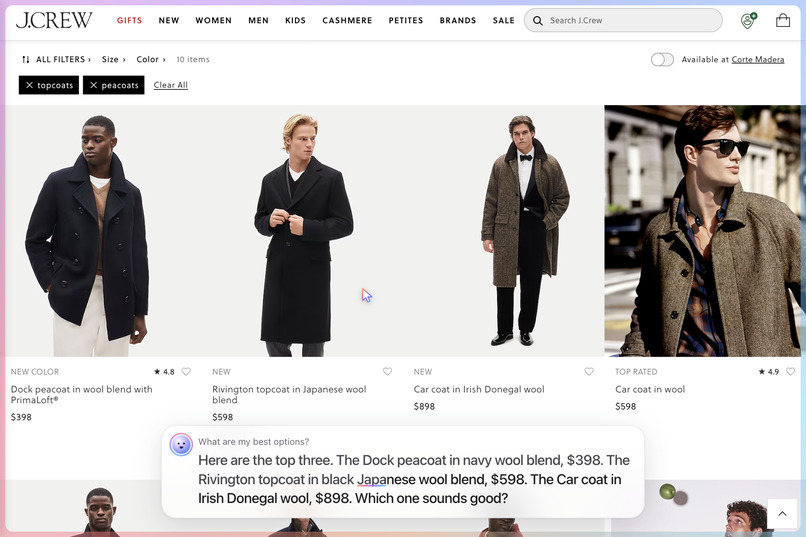Open the shopping bag icon
This screenshot has height=537, width=806.
(783, 20)
